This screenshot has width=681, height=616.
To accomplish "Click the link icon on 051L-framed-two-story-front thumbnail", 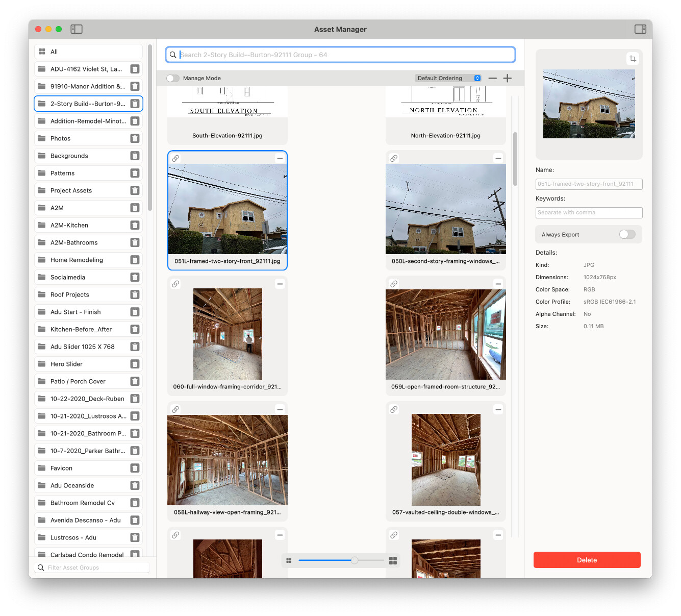I will pyautogui.click(x=175, y=158).
